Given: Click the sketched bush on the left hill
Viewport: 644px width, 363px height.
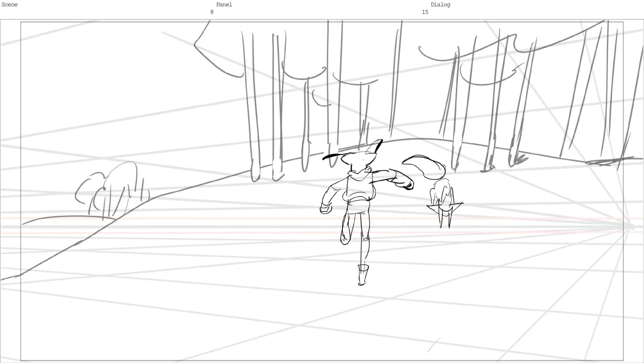Looking at the screenshot, I should (112, 191).
